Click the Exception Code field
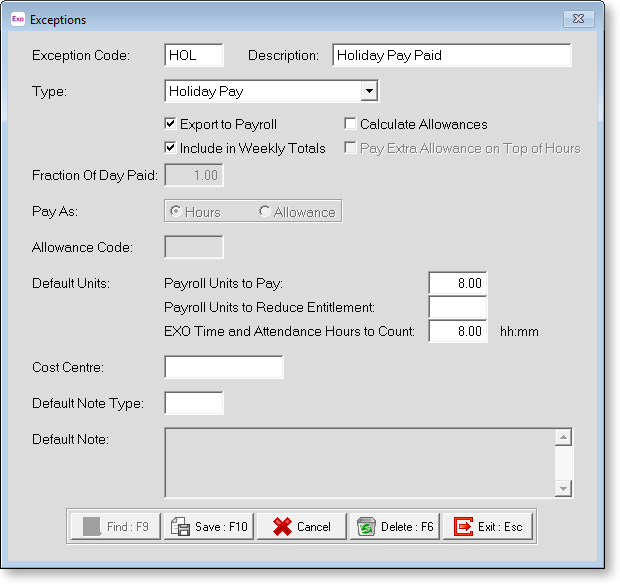The image size is (620, 584). (x=194, y=56)
